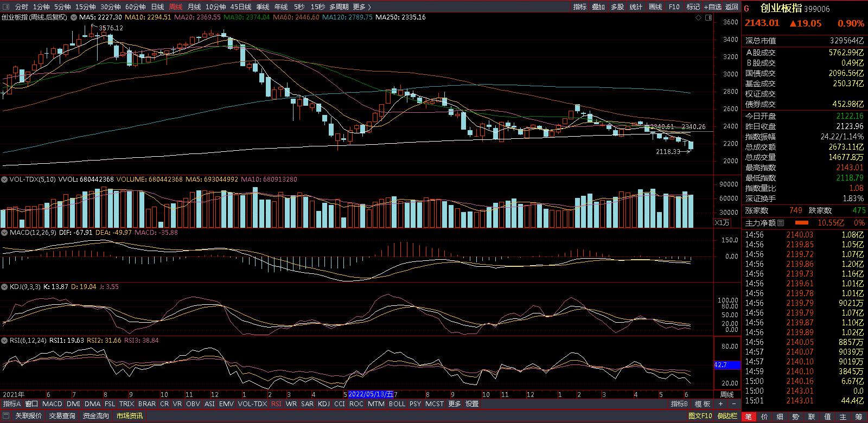868x423 pixels.
Task: Select the 30分钟 period tab
Action: (x=110, y=7)
